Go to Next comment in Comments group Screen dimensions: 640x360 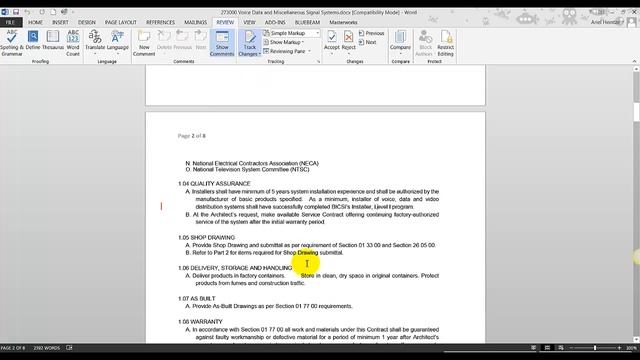[201, 40]
